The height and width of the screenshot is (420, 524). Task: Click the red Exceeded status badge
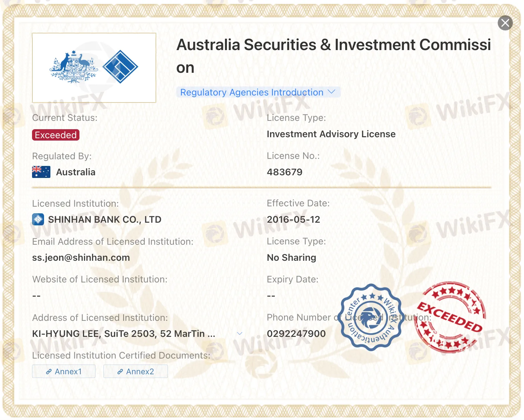coord(56,135)
